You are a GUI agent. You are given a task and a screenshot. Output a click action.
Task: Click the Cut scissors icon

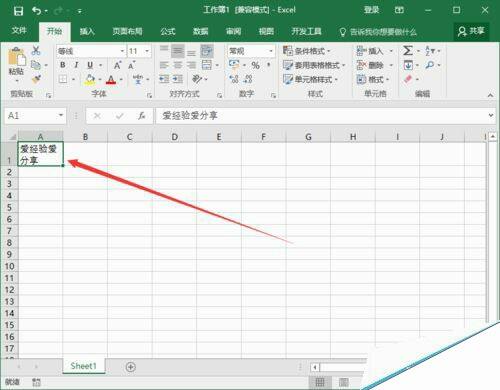[x=36, y=50]
